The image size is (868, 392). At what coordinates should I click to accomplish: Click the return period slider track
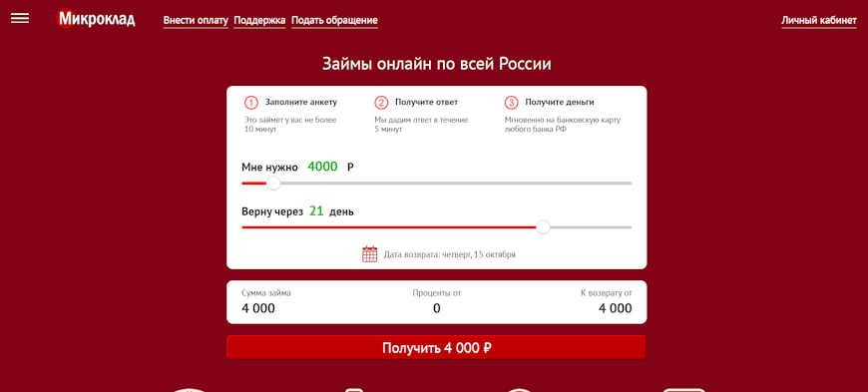tap(437, 227)
